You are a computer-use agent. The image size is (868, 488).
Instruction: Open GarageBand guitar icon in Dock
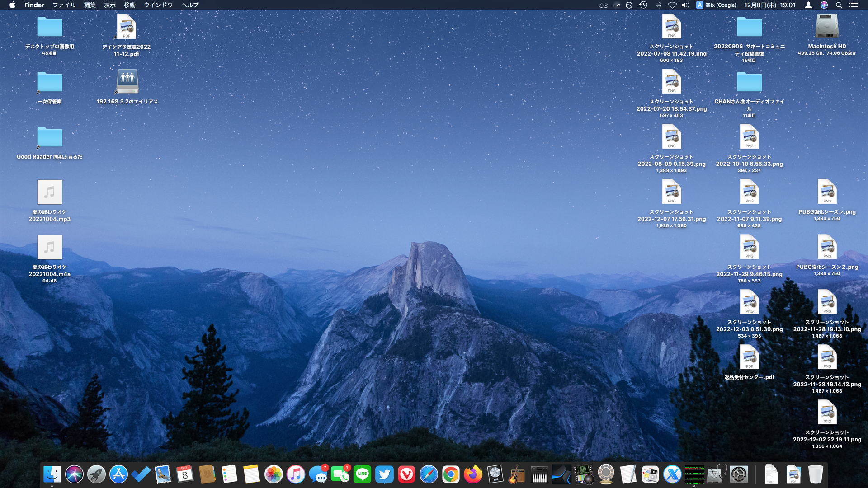pos(517,474)
